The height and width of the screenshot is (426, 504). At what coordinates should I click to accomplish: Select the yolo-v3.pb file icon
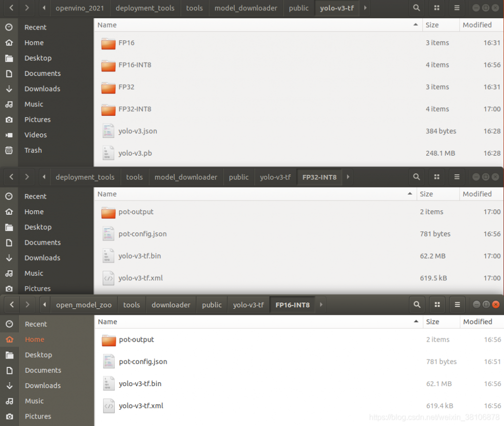pyautogui.click(x=108, y=153)
